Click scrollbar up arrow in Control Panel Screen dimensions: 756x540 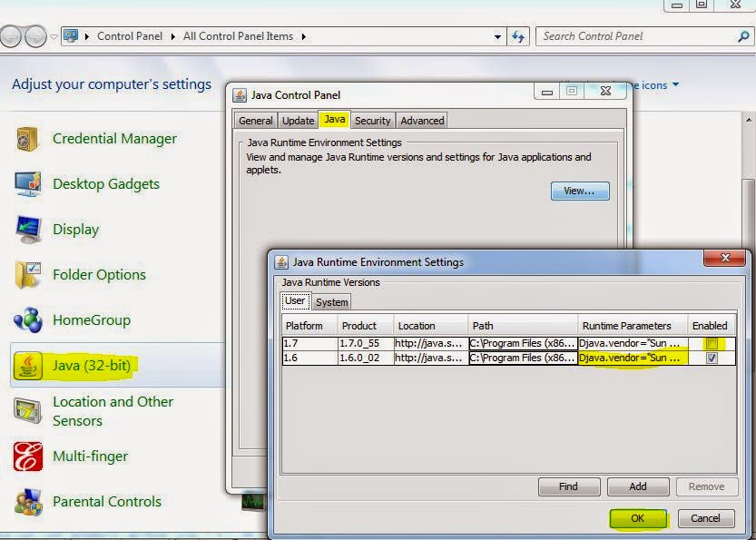pos(748,119)
